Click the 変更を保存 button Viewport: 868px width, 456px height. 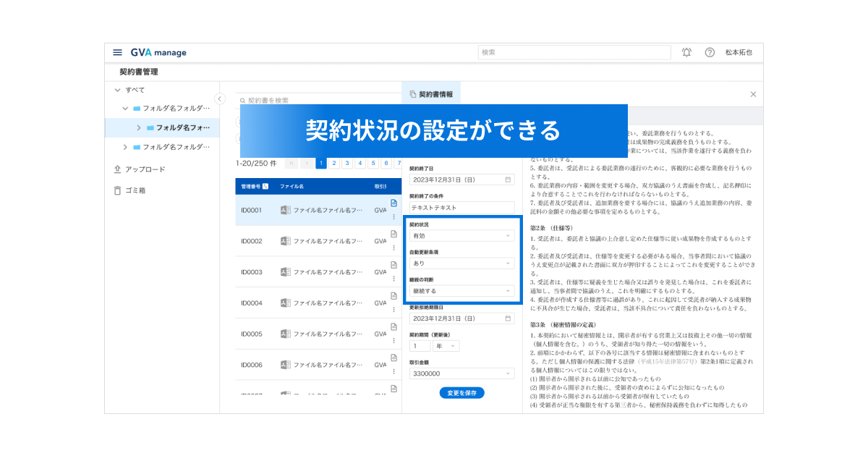point(462,393)
